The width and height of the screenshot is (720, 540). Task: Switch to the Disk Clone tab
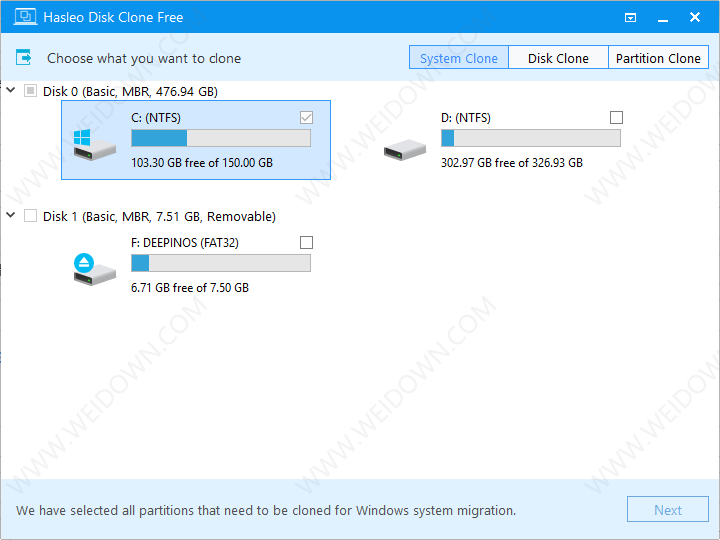coord(558,57)
